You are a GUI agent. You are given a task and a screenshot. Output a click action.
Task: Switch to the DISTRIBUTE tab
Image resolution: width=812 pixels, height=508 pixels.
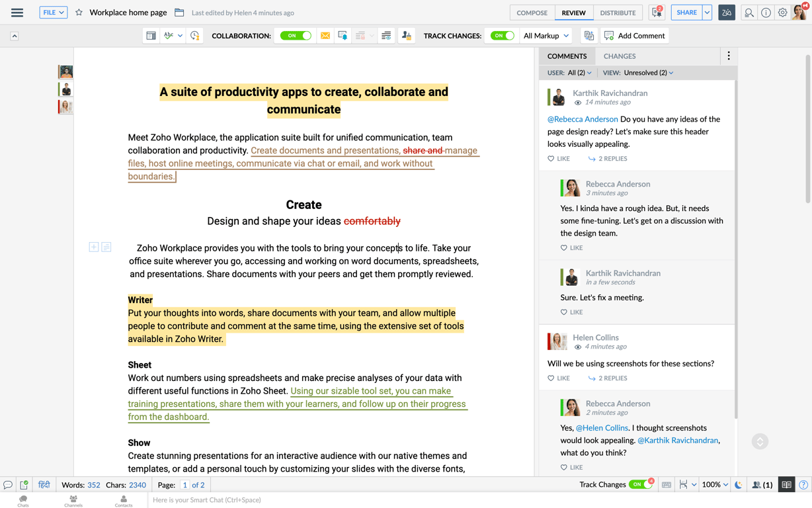[618, 13]
